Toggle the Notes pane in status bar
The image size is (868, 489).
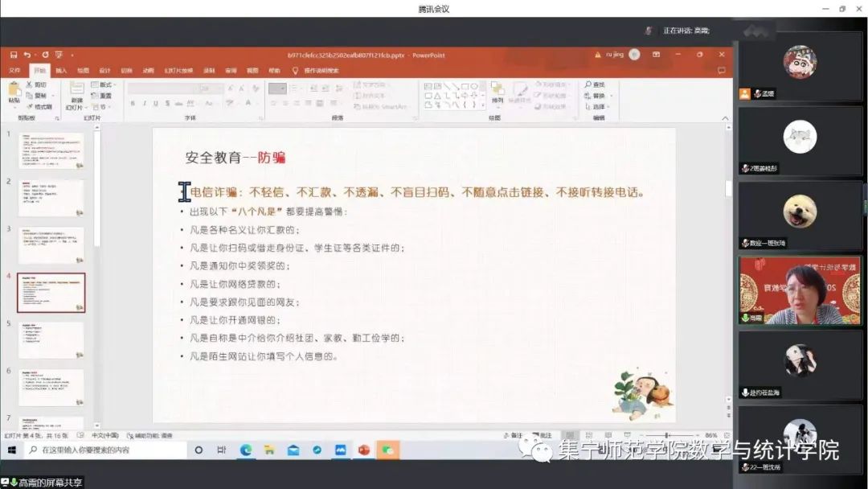516,435
